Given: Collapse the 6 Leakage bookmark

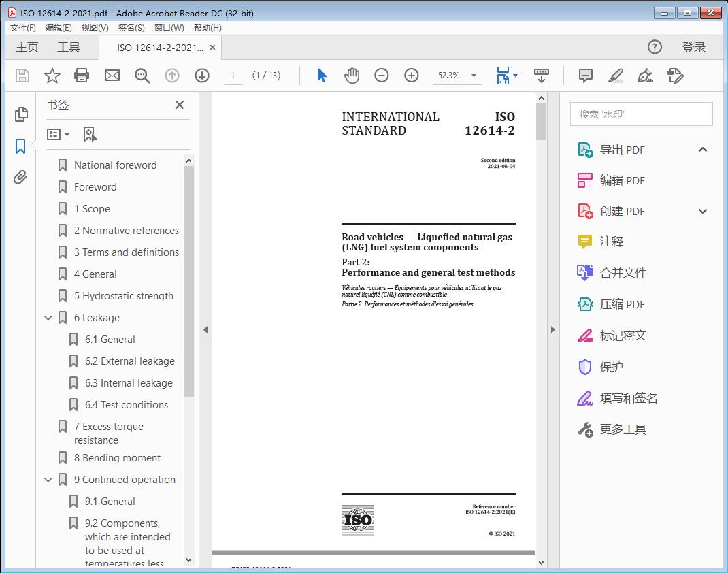Looking at the screenshot, I should [48, 318].
